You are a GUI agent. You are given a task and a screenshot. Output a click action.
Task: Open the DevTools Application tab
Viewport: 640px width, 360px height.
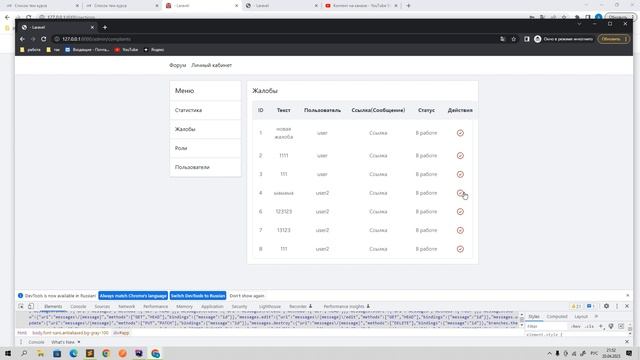[x=212, y=306]
